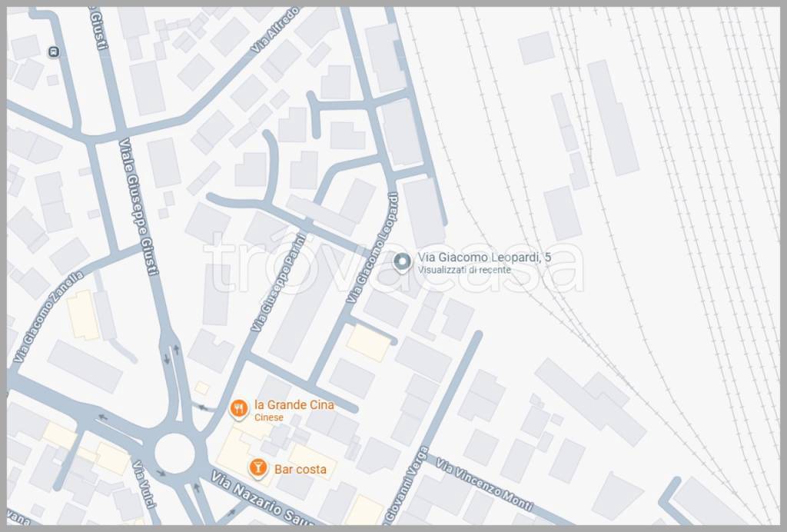Click the Via Giacomo Leopardi 5 location pin

[x=401, y=262]
